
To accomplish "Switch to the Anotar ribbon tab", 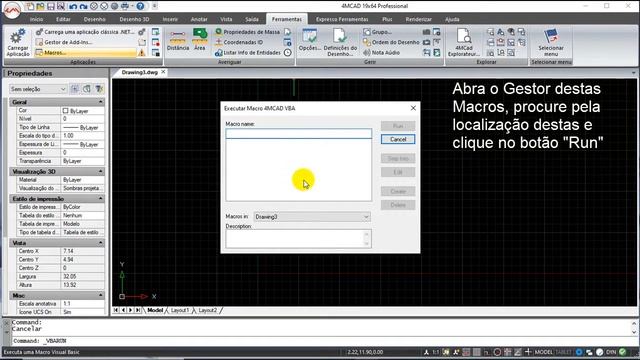I will click(199, 19).
